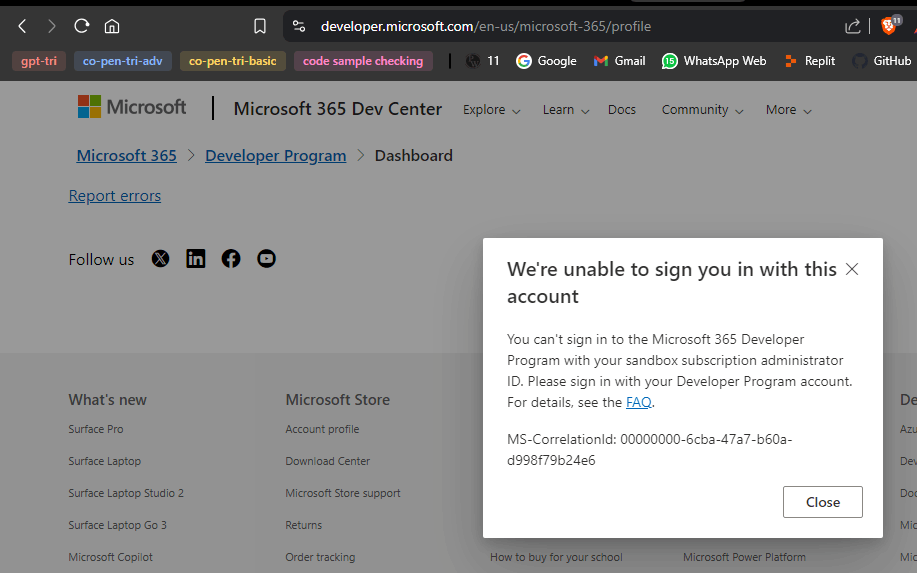This screenshot has width=917, height=573.
Task: Open site settings icon in address bar
Action: (299, 26)
